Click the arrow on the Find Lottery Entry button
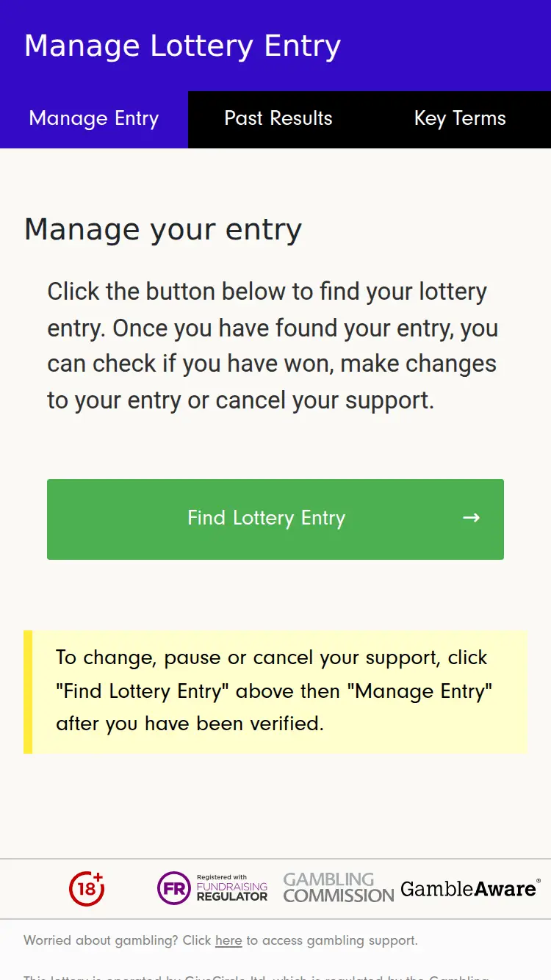Image resolution: width=551 pixels, height=980 pixels. pyautogui.click(x=471, y=518)
